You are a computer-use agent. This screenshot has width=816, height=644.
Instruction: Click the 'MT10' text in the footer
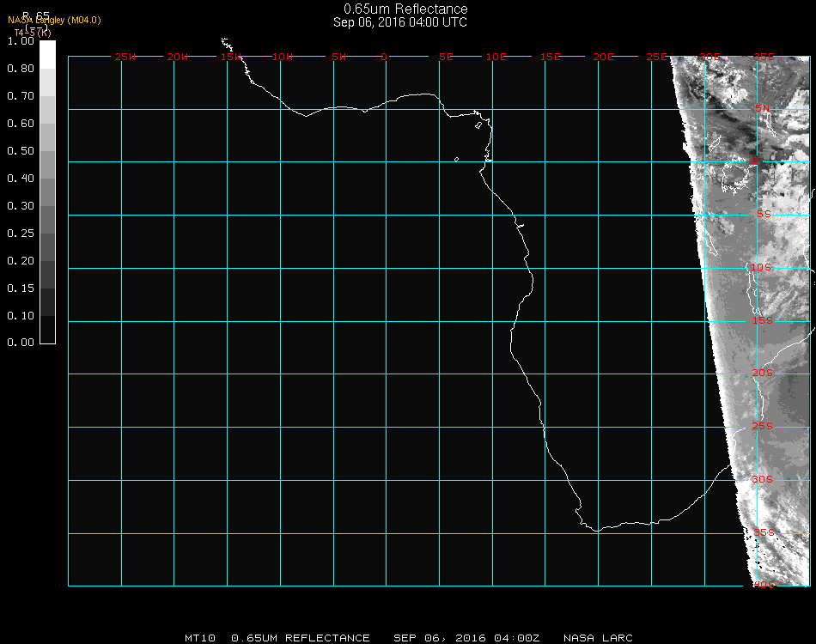(x=199, y=638)
